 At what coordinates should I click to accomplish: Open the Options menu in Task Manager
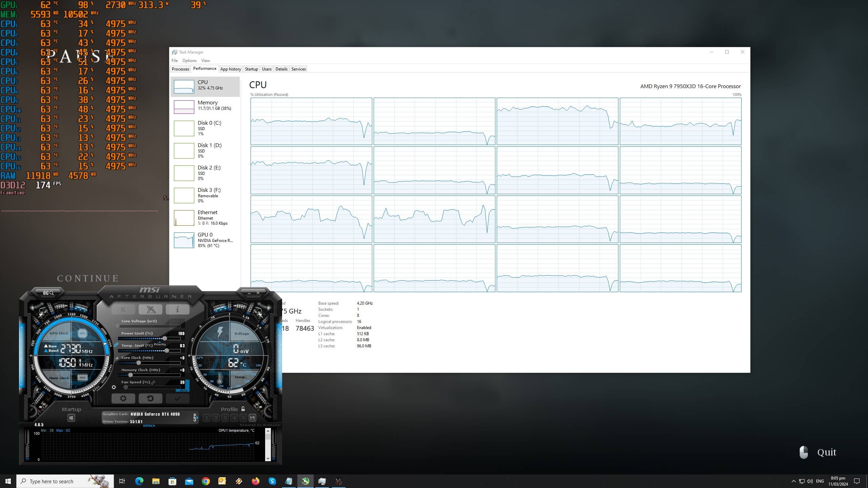[189, 61]
